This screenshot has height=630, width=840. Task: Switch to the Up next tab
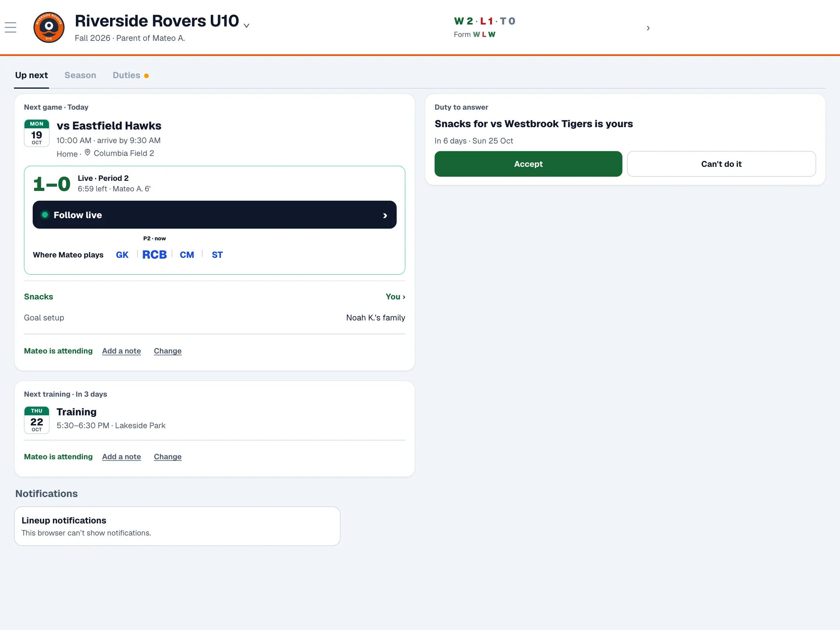pyautogui.click(x=31, y=75)
